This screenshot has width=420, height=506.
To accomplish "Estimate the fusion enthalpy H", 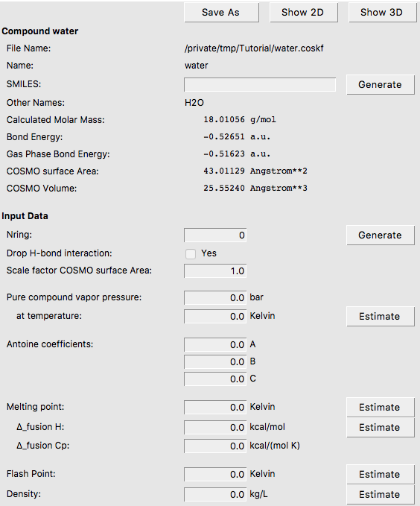I will [x=381, y=428].
